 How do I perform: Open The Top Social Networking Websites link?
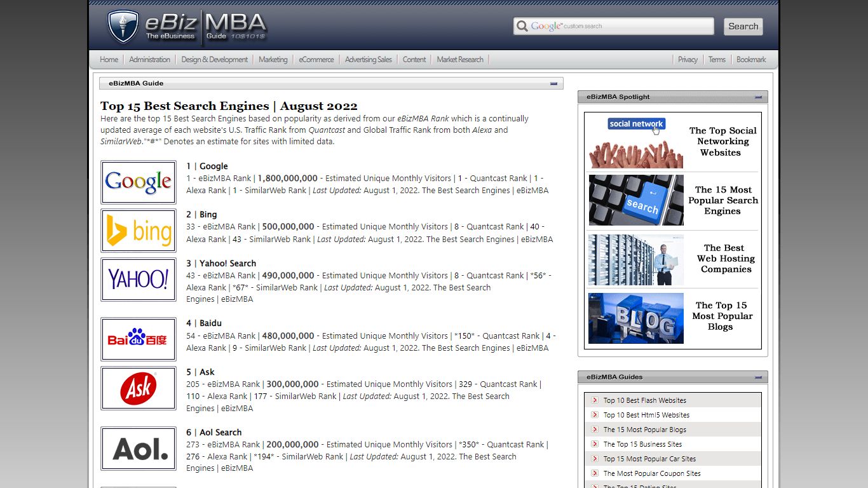tap(722, 142)
